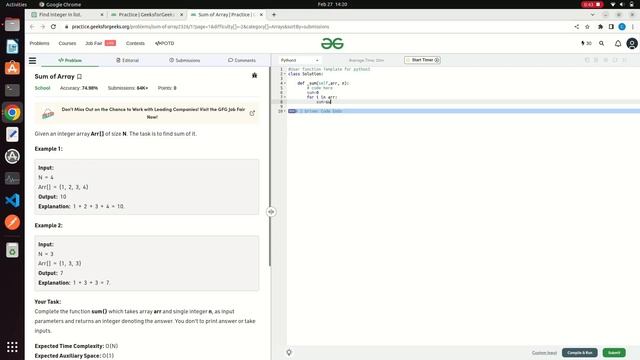Collapse code fold on line 7
The image size is (640, 360).
285,97
